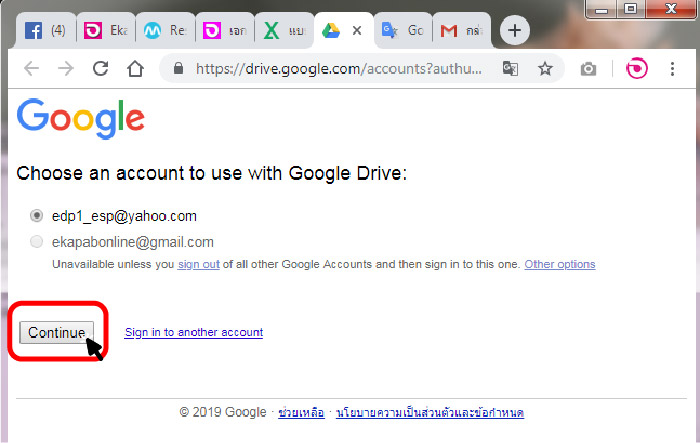Click the edp1_esp@yahoo.com email text
This screenshot has width=700, height=443.
[124, 216]
